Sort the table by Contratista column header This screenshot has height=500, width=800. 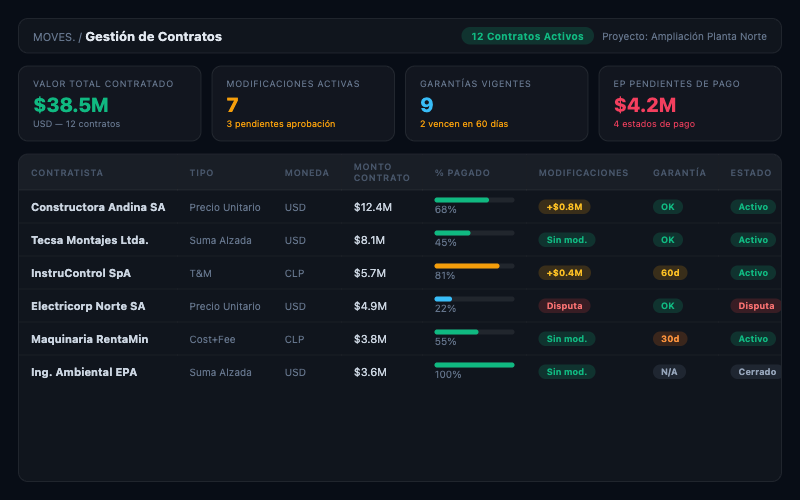(67, 173)
